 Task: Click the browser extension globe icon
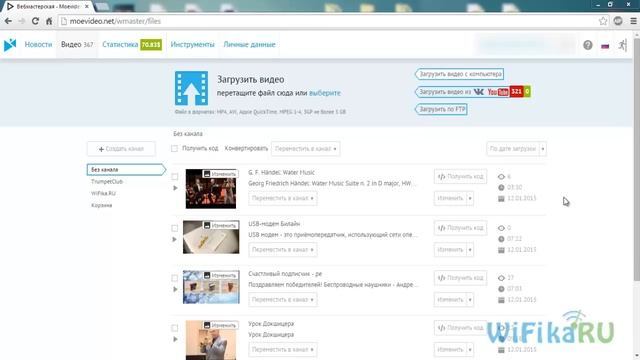coord(618,21)
